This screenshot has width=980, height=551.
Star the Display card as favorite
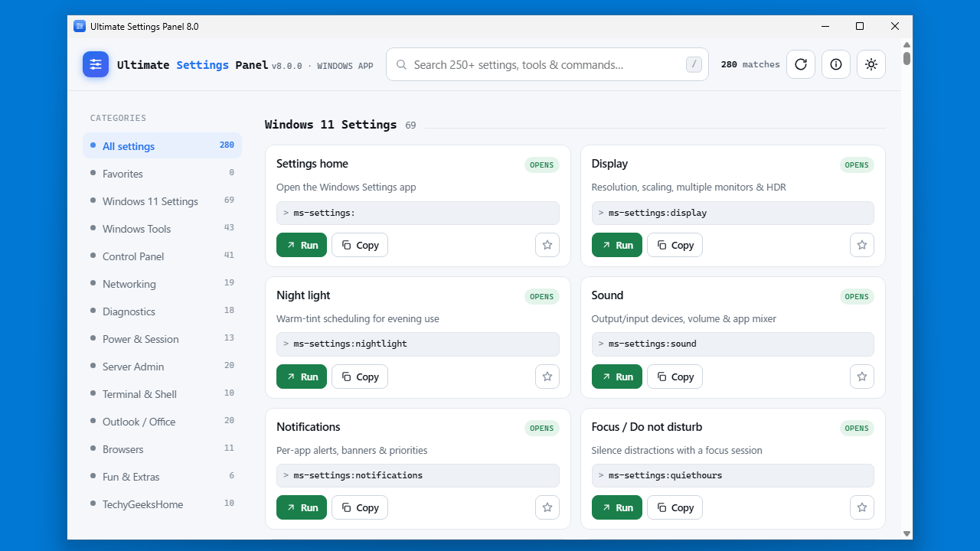(x=862, y=245)
